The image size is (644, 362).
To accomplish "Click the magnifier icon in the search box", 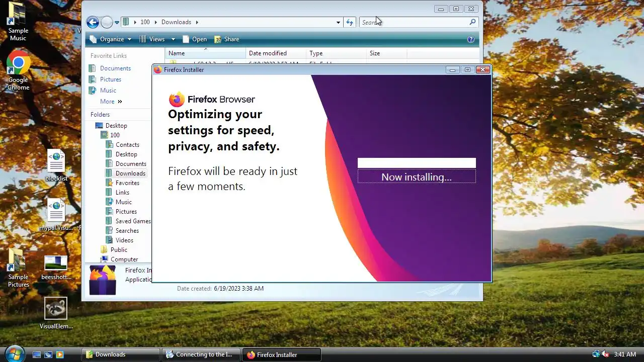I will point(472,22).
